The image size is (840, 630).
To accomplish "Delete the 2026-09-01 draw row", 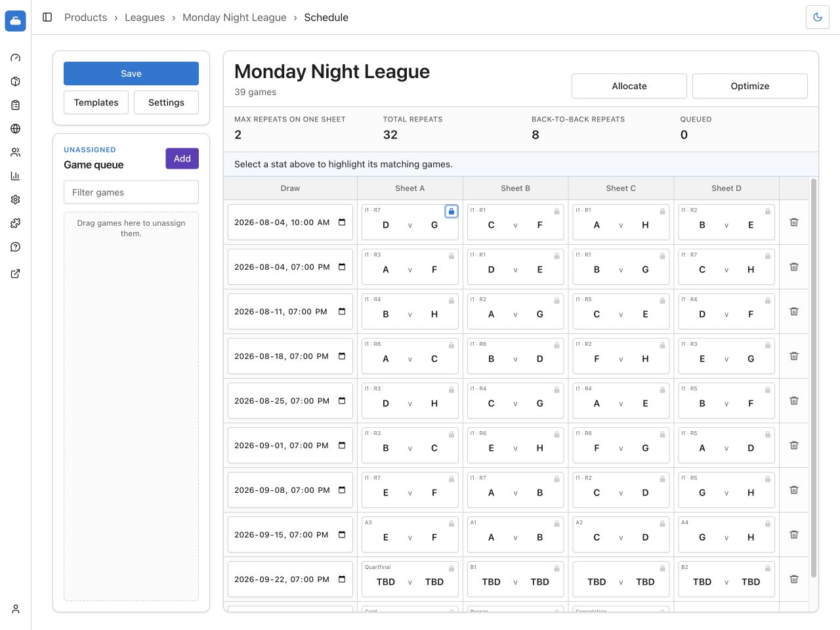I will pos(794,446).
